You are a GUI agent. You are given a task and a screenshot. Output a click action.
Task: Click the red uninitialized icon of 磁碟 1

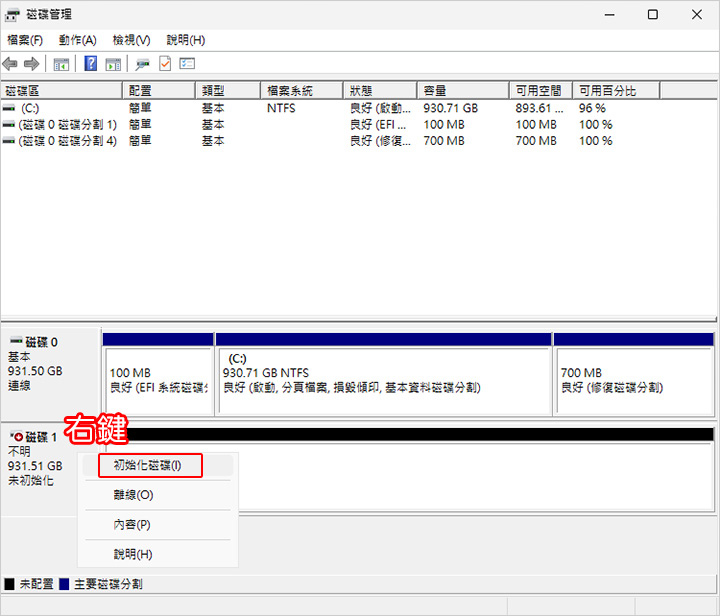tap(17, 437)
